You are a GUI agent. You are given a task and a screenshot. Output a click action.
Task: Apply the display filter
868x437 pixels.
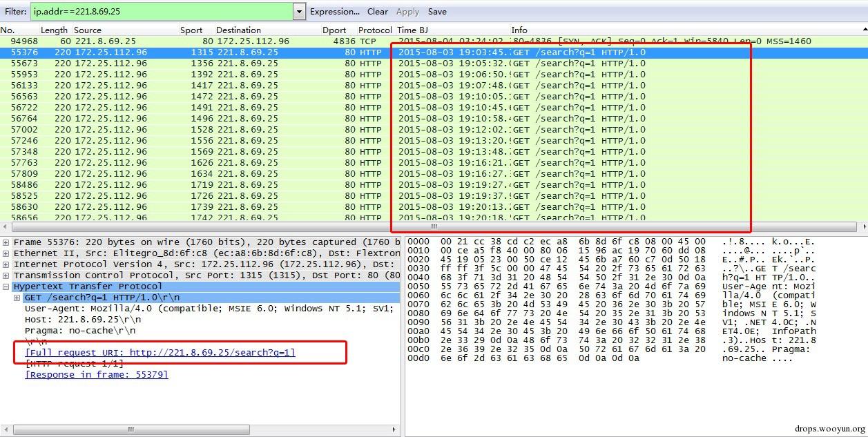point(407,12)
